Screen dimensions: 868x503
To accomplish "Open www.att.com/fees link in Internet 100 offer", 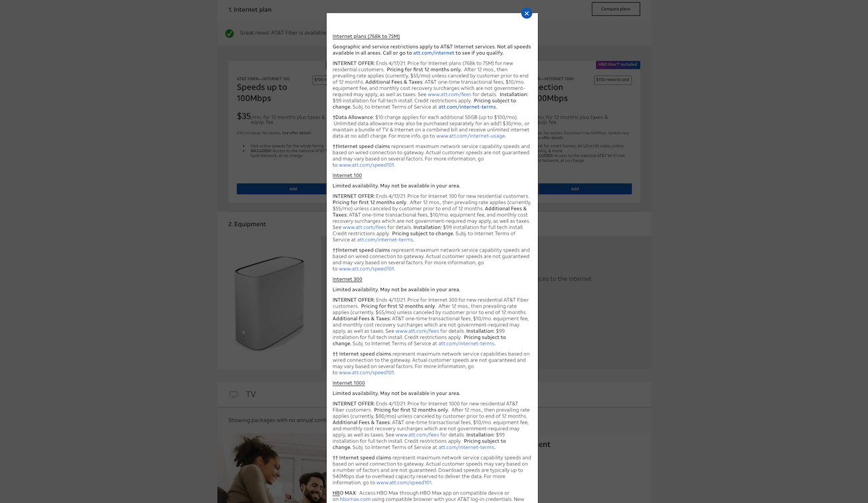I will pyautogui.click(x=365, y=227).
